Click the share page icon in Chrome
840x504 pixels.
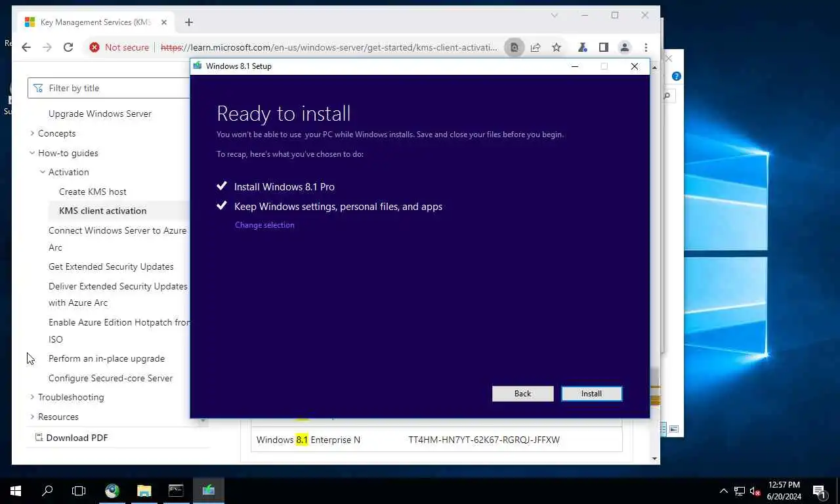tap(535, 47)
